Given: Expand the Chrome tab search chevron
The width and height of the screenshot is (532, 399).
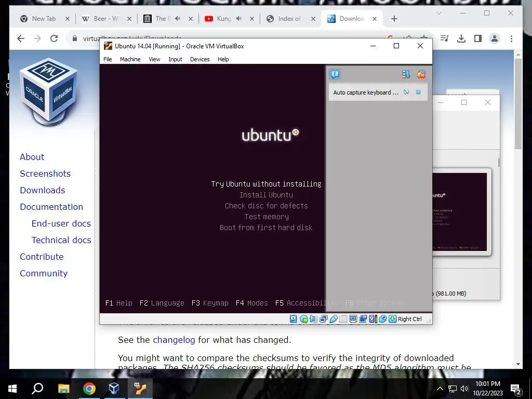Looking at the screenshot, I should click(x=438, y=13).
